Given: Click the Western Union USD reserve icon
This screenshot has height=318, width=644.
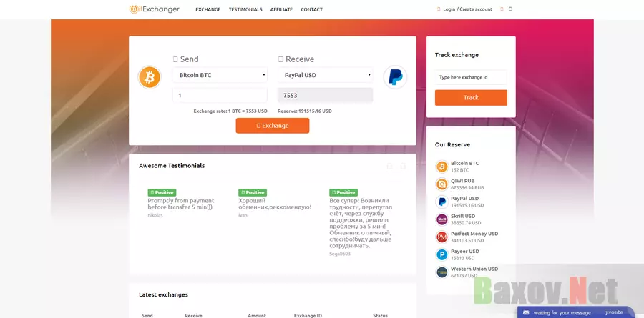Looking at the screenshot, I should tap(442, 272).
